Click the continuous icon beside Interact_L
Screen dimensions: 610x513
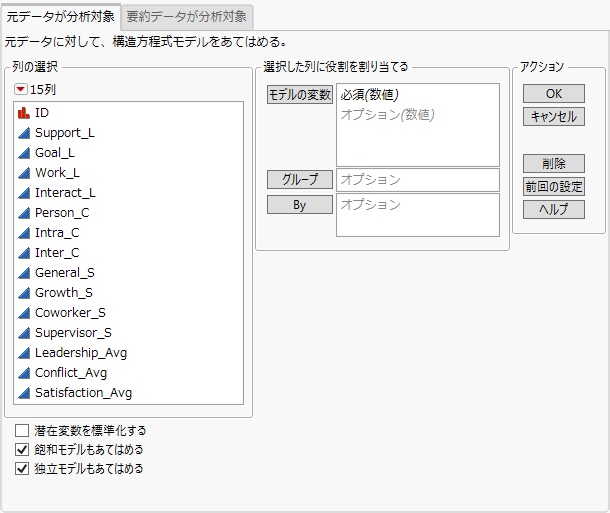pyautogui.click(x=24, y=193)
